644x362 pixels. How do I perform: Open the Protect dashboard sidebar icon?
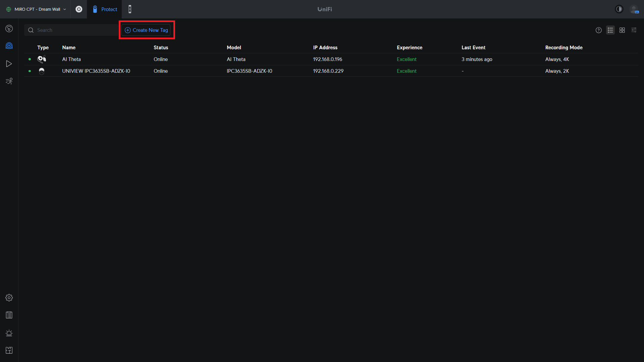9,29
